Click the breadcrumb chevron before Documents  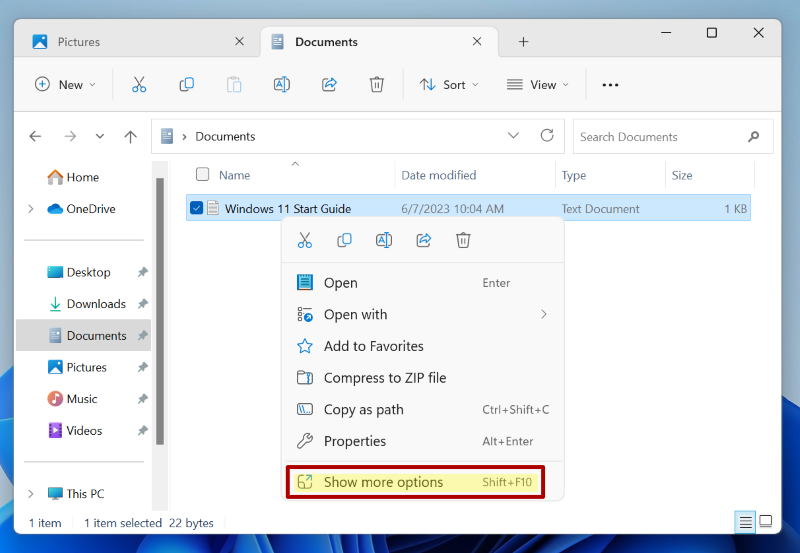pyautogui.click(x=184, y=137)
